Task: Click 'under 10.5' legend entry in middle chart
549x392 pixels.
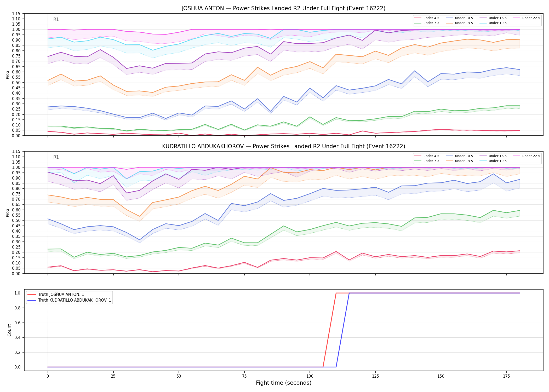Action: click(x=460, y=156)
